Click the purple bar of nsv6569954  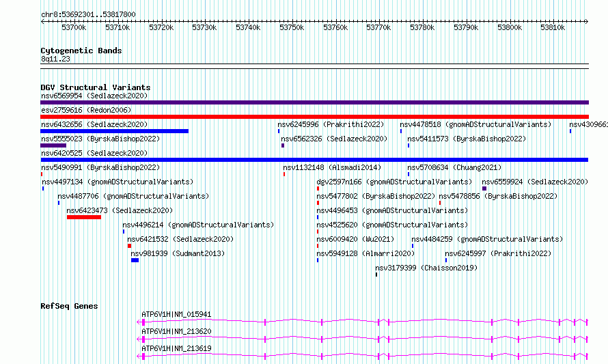pos(314,102)
